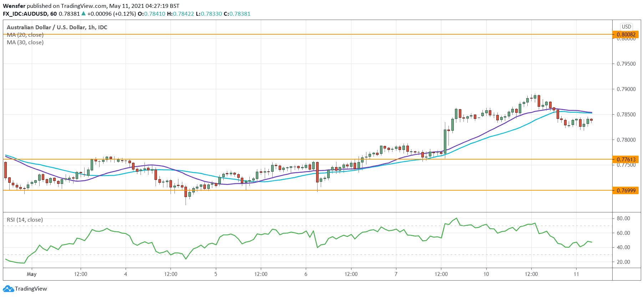Click the TradingView wordmark text at bottom
Image resolution: width=644 pixels, height=297 pixels.
click(x=31, y=288)
